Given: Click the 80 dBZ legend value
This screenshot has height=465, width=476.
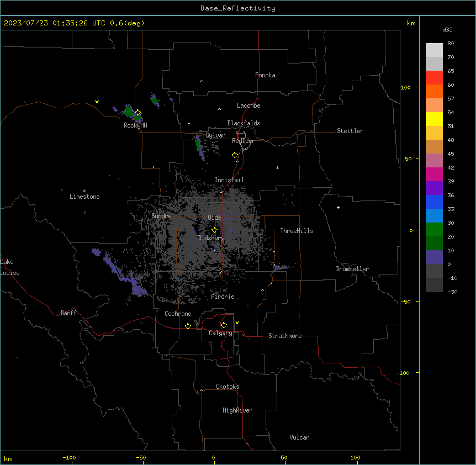Looking at the screenshot, I should click(x=451, y=43).
